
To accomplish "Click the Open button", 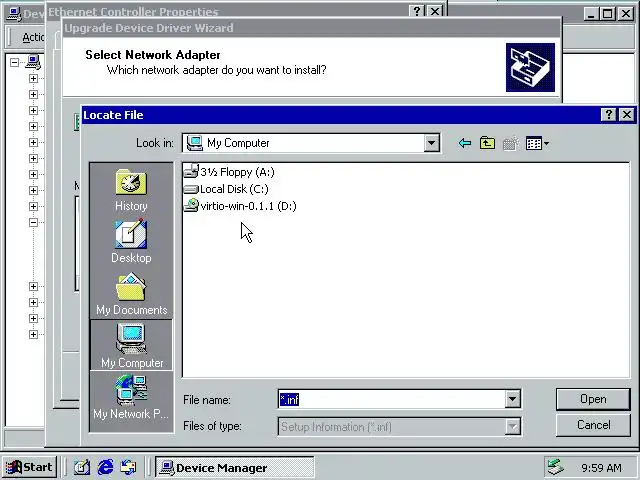I will click(x=593, y=399).
